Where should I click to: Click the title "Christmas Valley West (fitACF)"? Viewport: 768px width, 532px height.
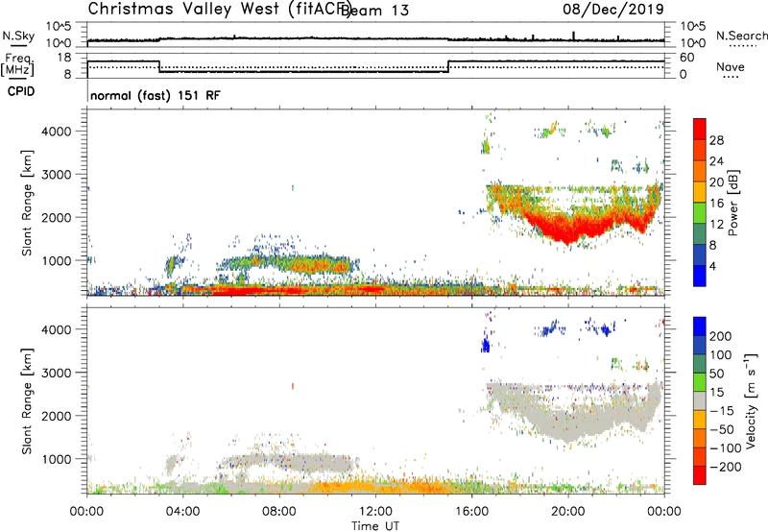tap(220, 10)
